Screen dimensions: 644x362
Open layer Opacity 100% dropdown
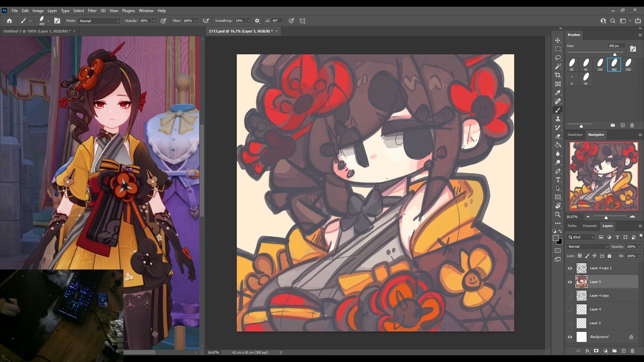[639, 247]
